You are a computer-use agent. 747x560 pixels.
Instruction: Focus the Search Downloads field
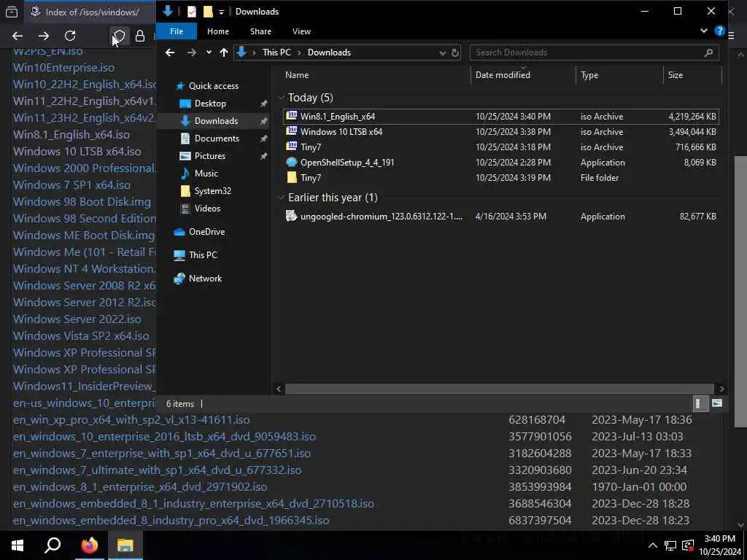point(589,52)
